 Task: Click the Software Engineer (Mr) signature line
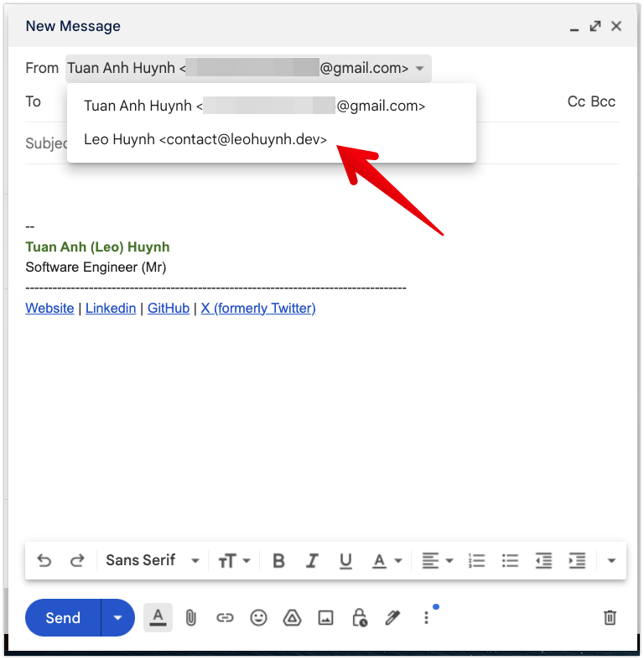click(x=96, y=268)
